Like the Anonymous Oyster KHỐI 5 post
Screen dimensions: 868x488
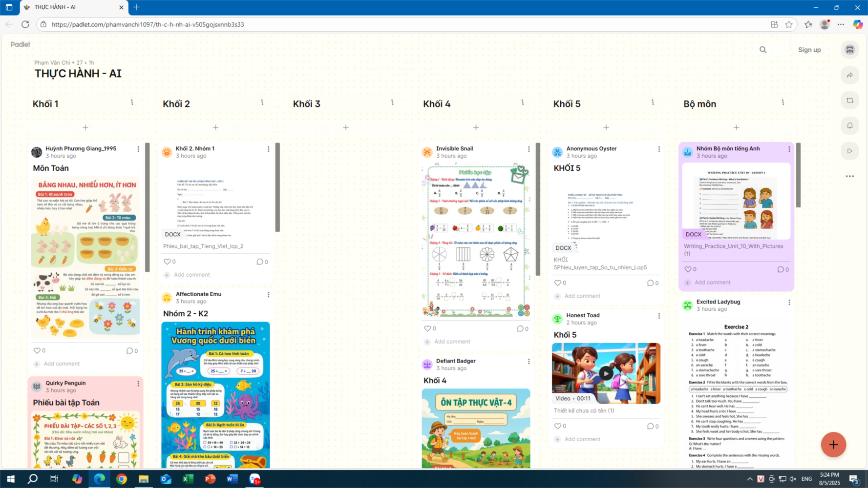point(558,283)
